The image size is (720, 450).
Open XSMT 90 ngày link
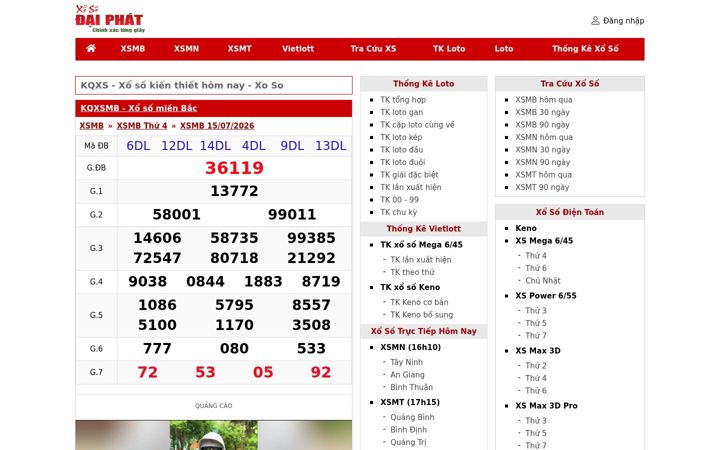(542, 187)
